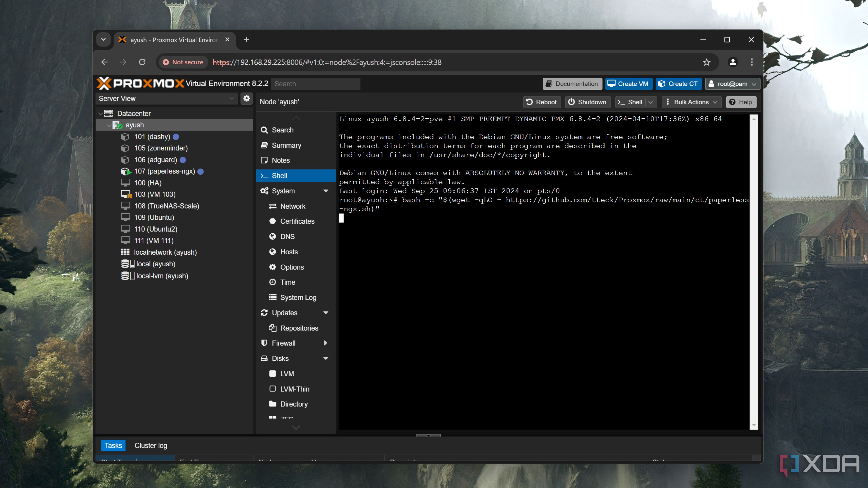Bookmark this page with the star icon
This screenshot has height=488, width=868.
click(707, 62)
